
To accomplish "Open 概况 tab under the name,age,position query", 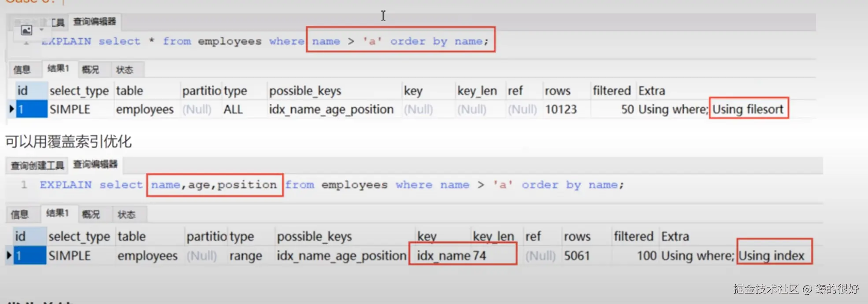I will 91,214.
